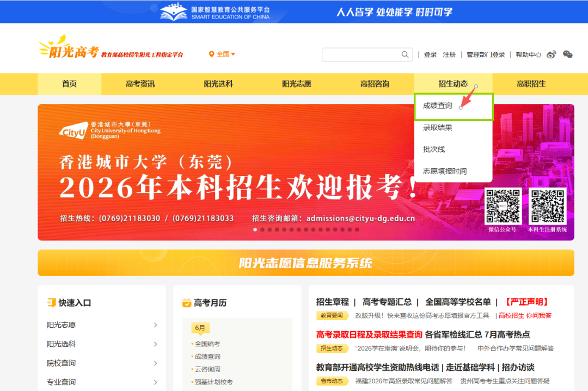Open the 帮助中心 link
The width and height of the screenshot is (588, 391).
click(528, 54)
